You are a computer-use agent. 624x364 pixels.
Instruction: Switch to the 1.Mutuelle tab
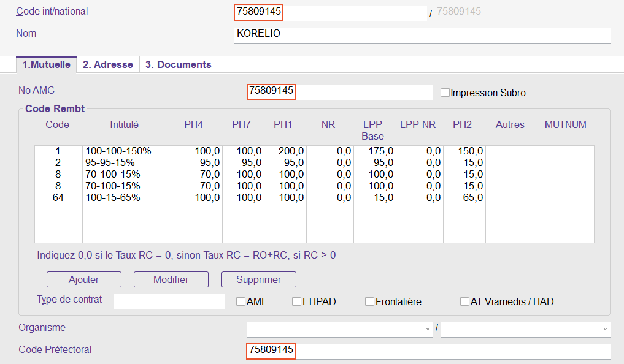(x=46, y=64)
